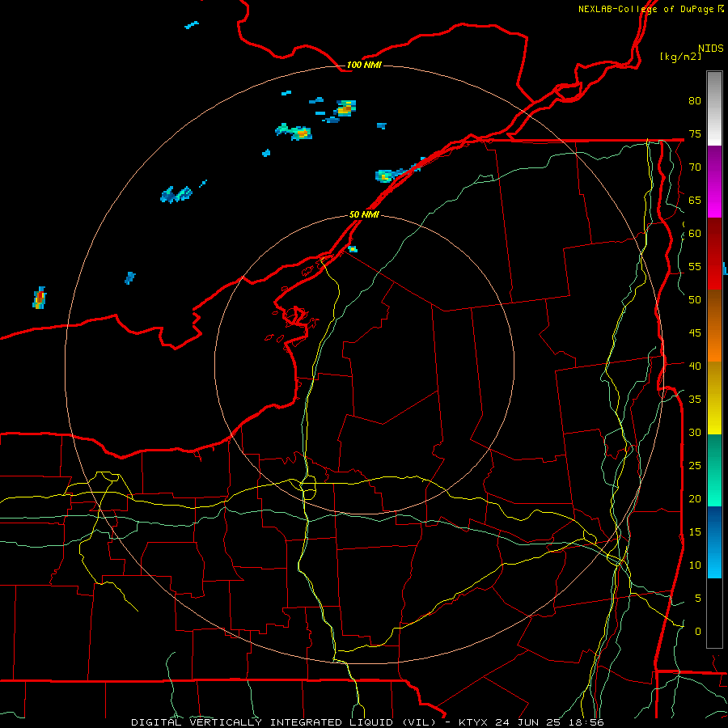Click the 55 value on the color scale

[x=695, y=266]
